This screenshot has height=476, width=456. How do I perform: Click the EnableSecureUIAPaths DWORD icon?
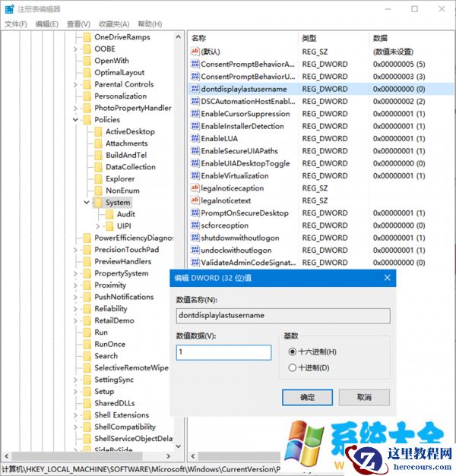195,150
